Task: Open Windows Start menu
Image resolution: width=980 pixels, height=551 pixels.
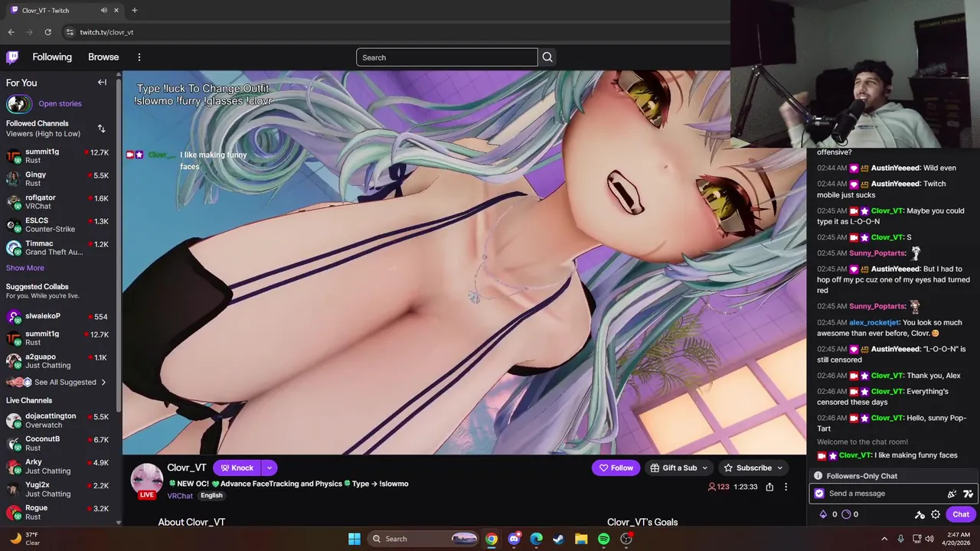Action: pos(354,539)
